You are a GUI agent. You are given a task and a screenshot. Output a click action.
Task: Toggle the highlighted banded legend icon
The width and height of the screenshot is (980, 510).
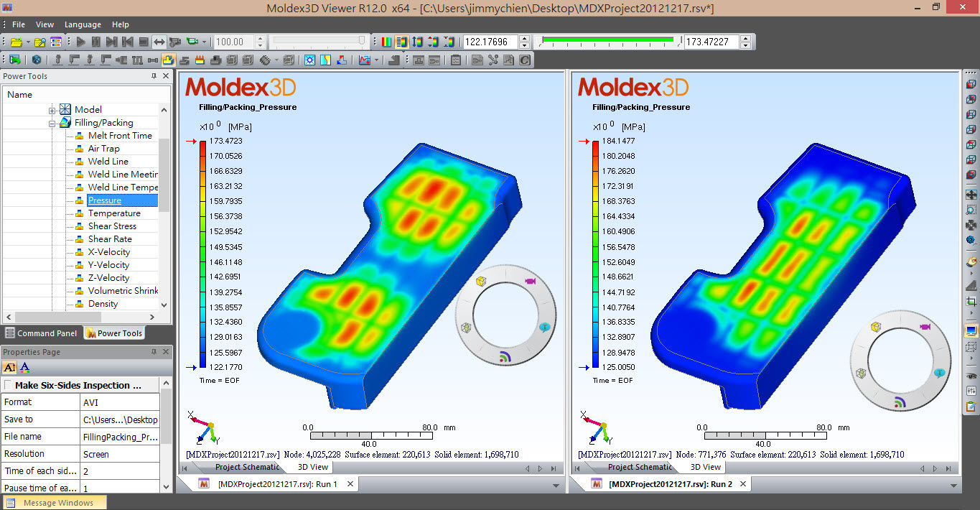(x=402, y=42)
